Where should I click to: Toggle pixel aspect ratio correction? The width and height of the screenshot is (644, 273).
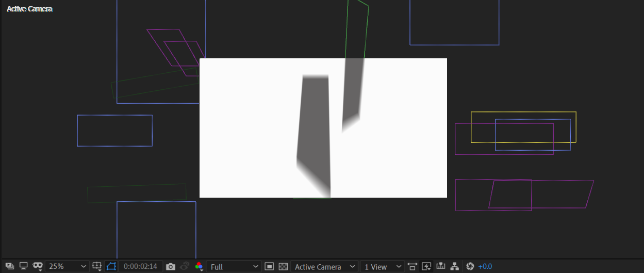coord(412,266)
